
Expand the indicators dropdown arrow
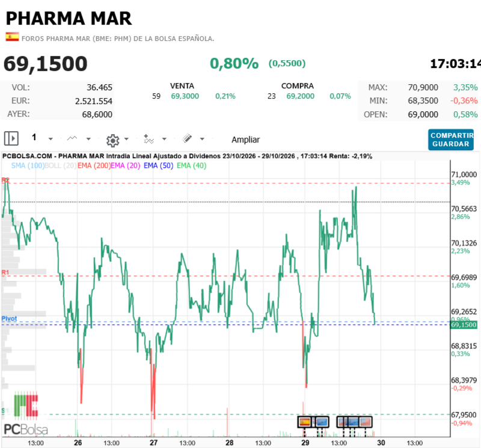tap(164, 139)
